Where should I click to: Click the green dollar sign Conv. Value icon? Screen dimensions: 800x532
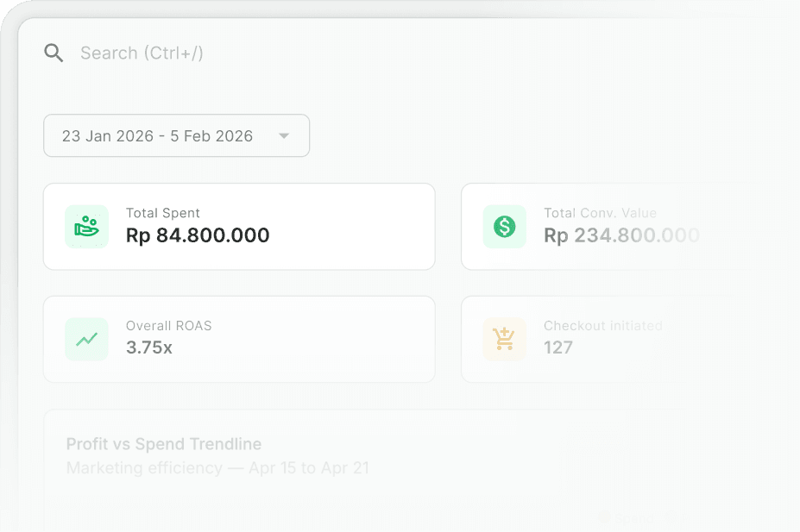[505, 227]
